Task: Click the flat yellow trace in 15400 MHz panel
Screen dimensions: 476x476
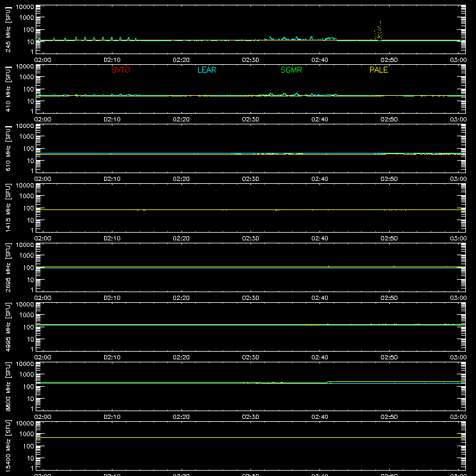Action: pos(250,438)
